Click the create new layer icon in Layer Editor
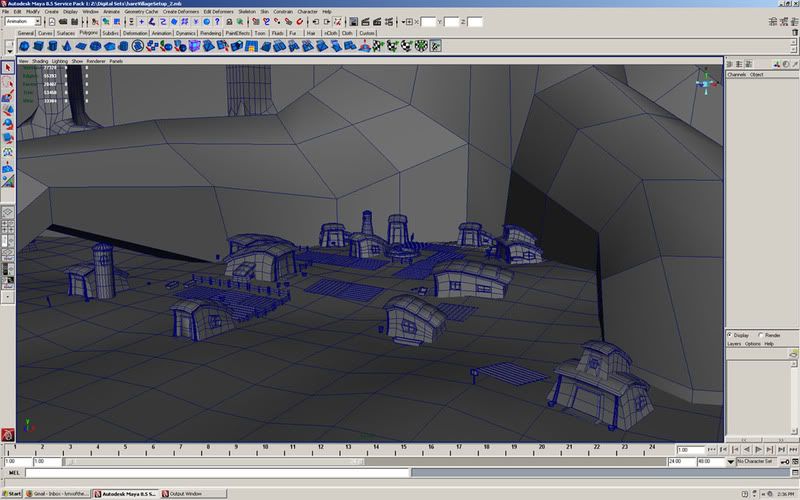This screenshot has width=800, height=500. [793, 354]
